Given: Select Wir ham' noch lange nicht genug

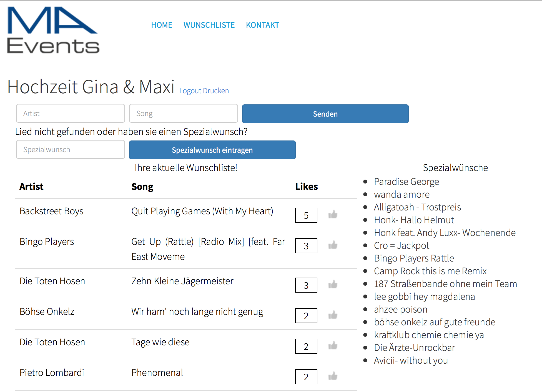Looking at the screenshot, I should (197, 311).
